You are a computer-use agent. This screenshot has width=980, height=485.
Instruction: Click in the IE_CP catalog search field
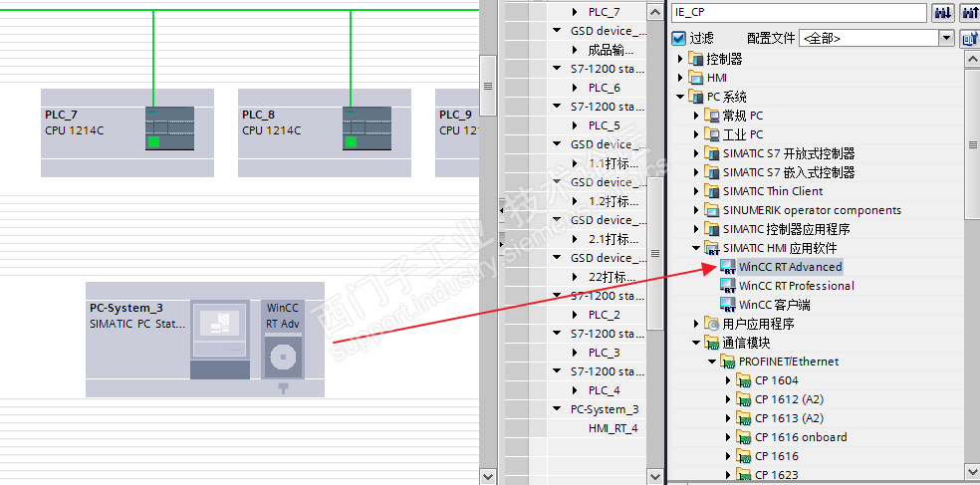799,12
